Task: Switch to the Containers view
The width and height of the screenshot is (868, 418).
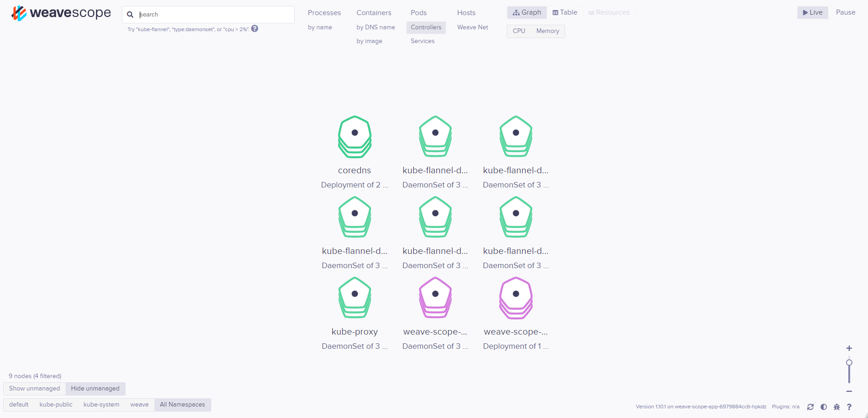Action: 374,13
